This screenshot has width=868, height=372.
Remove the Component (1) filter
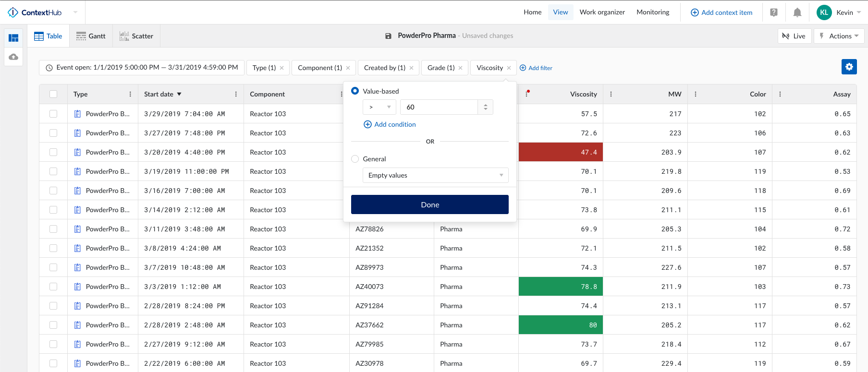click(x=348, y=68)
